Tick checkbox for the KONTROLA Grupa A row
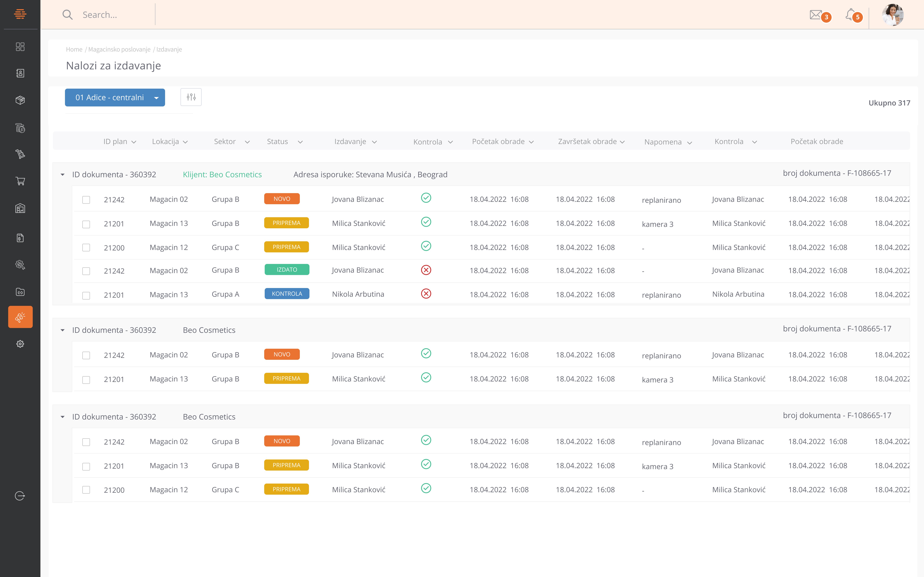 tap(86, 296)
